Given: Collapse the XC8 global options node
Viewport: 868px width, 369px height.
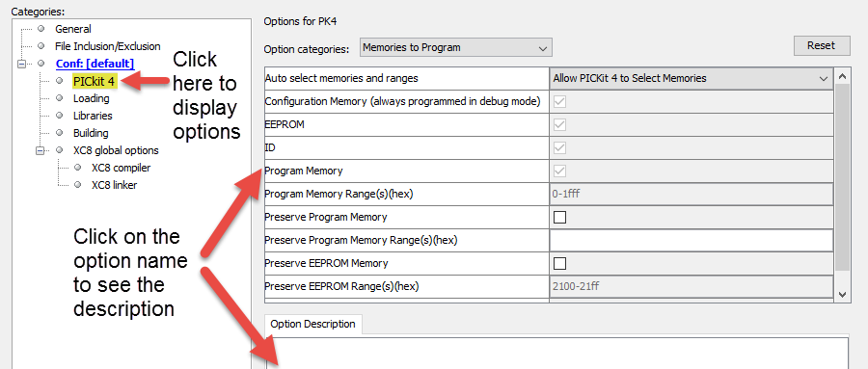Looking at the screenshot, I should [40, 150].
